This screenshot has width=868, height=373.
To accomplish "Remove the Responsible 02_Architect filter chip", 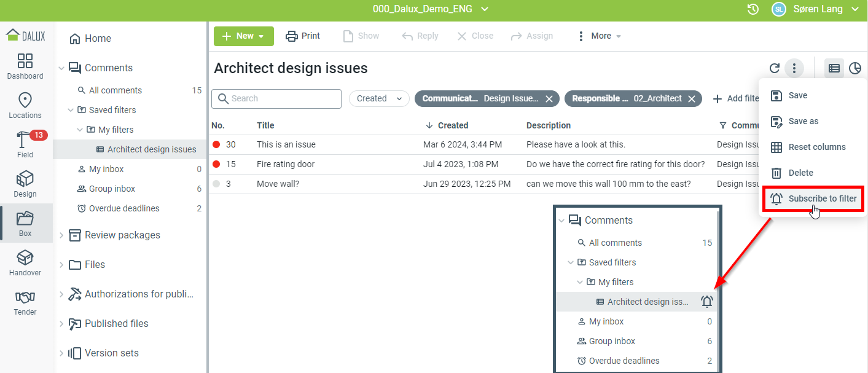I will 691,99.
